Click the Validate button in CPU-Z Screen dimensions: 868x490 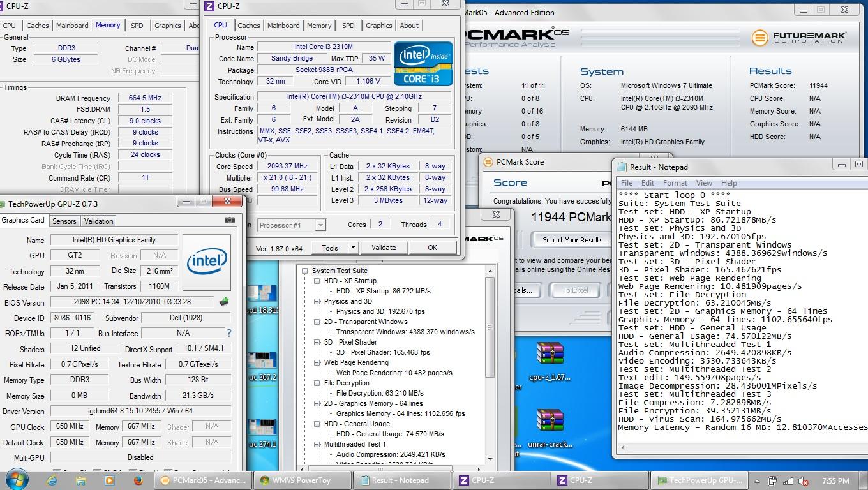point(384,248)
